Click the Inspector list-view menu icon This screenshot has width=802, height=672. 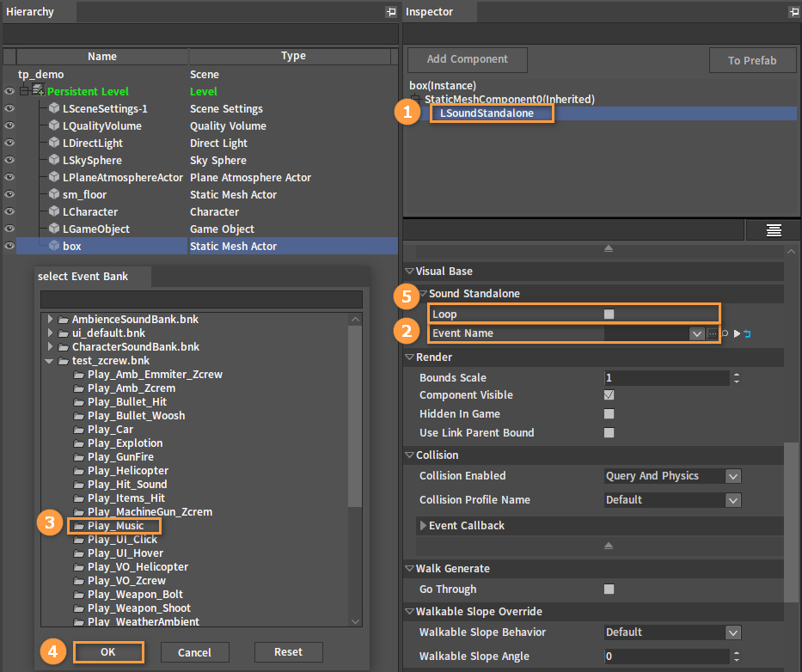click(x=774, y=230)
